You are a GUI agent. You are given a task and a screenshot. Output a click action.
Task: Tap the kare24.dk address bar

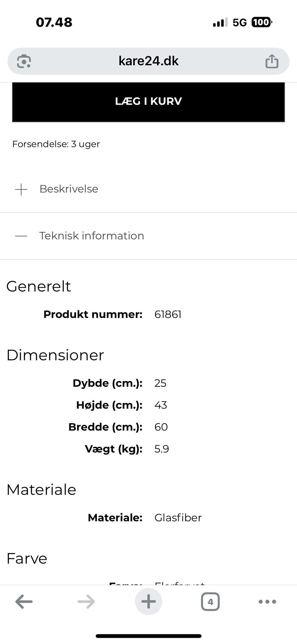[x=148, y=61]
